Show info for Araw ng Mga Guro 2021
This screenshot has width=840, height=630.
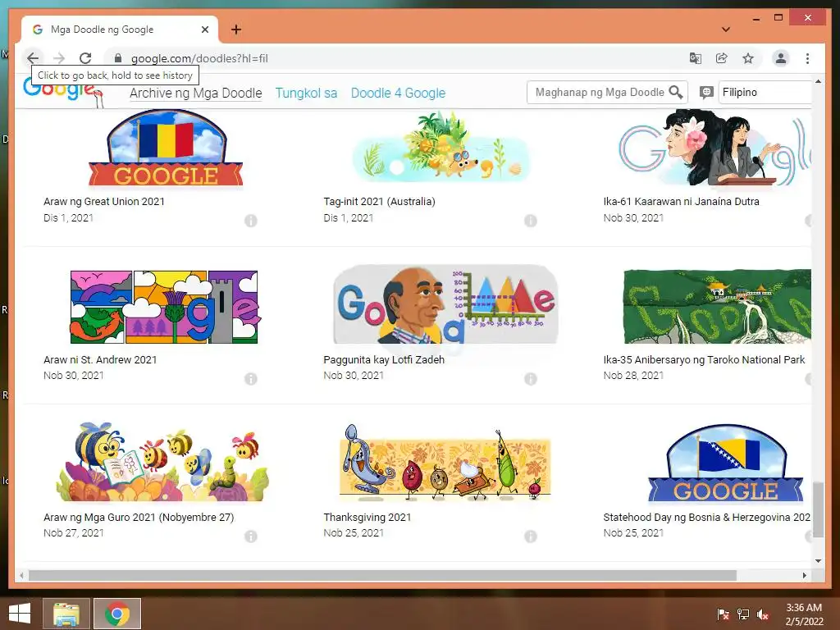[251, 536]
